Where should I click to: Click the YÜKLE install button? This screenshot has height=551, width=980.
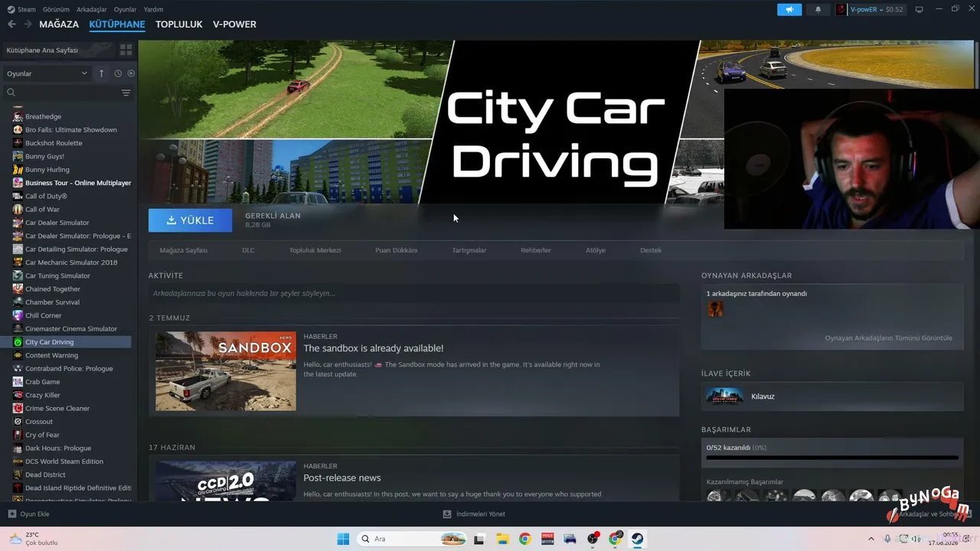(x=191, y=220)
